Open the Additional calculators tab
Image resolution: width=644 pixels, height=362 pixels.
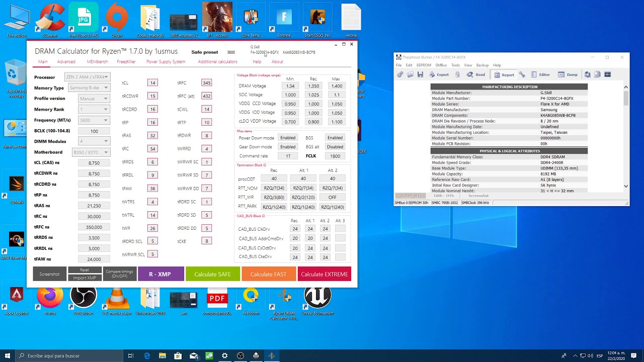pos(217,62)
